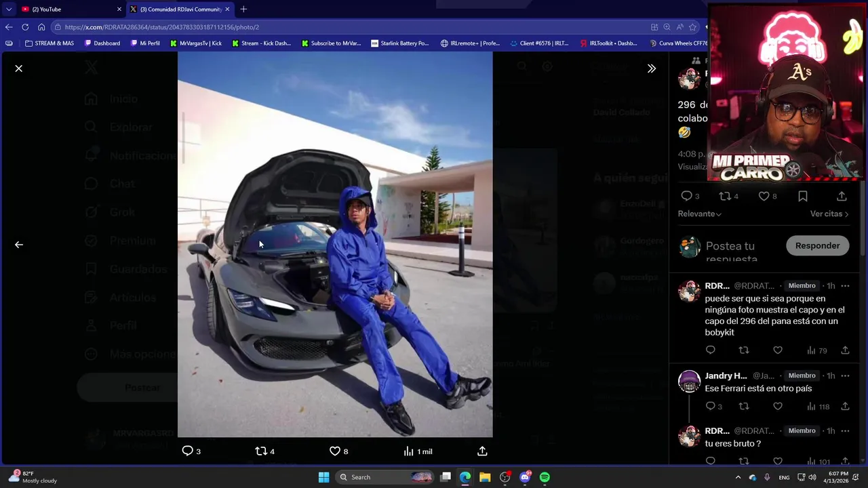The image size is (868, 488).
Task: Add page to favorites with star icon
Action: (x=692, y=27)
